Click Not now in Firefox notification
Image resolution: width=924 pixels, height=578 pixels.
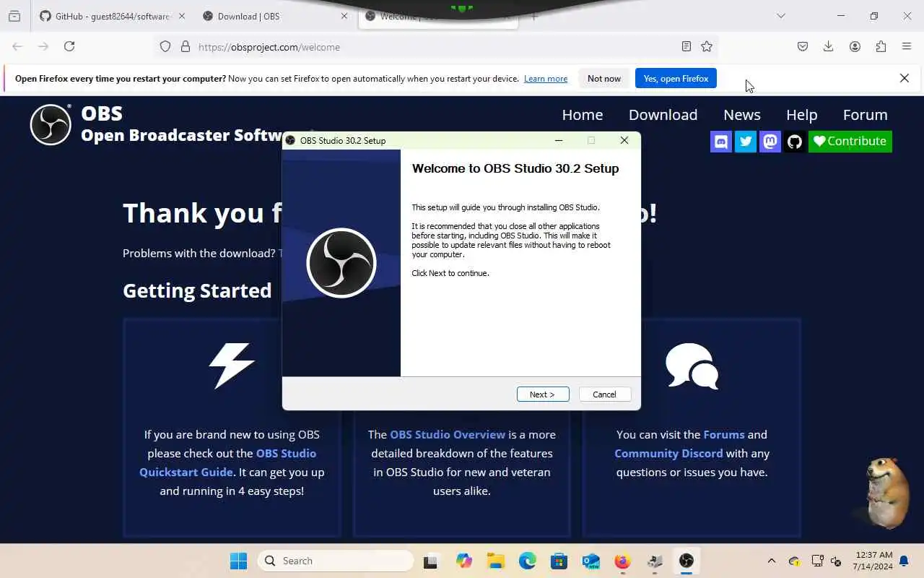604,79
